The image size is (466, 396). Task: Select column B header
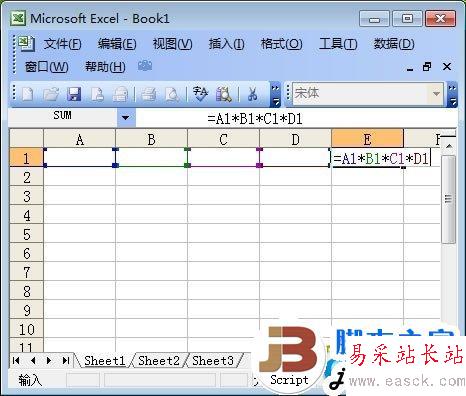click(152, 139)
